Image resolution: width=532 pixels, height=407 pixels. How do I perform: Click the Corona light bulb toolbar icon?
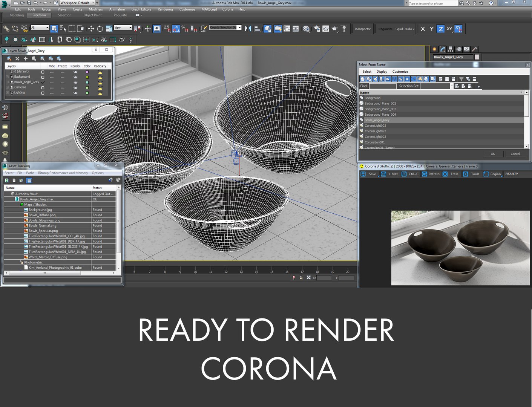tap(6, 40)
